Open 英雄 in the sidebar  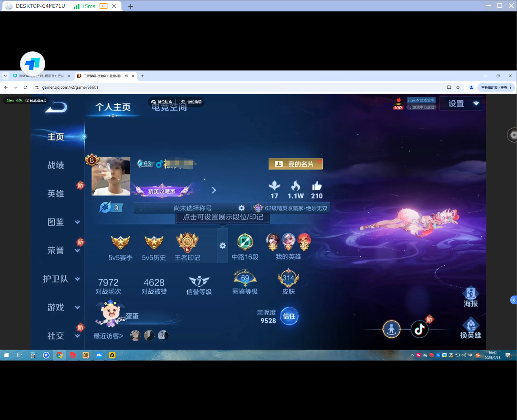[56, 194]
